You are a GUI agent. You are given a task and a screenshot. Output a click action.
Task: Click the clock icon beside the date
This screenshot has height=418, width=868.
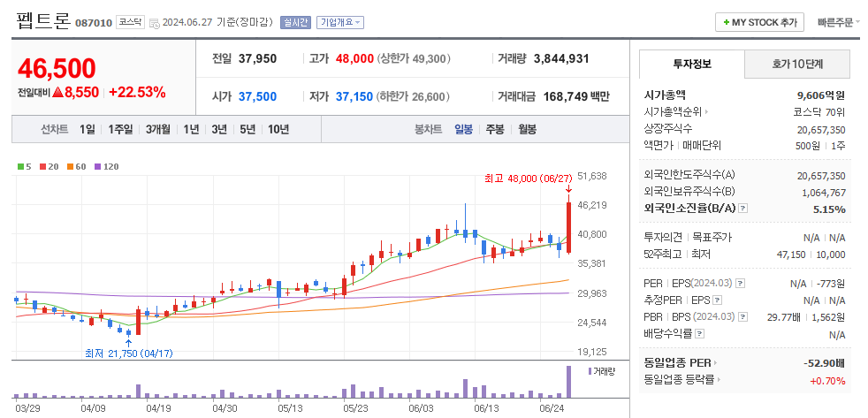(155, 23)
